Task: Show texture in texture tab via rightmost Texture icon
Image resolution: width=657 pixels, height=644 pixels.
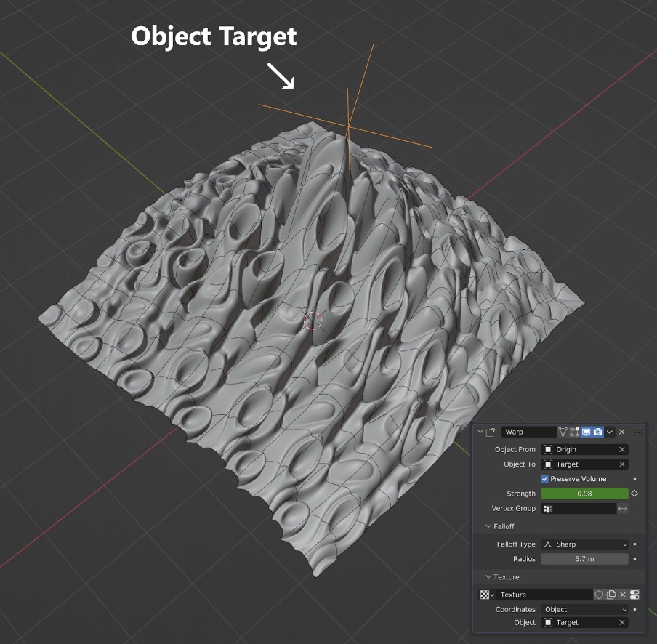Action: click(x=634, y=595)
